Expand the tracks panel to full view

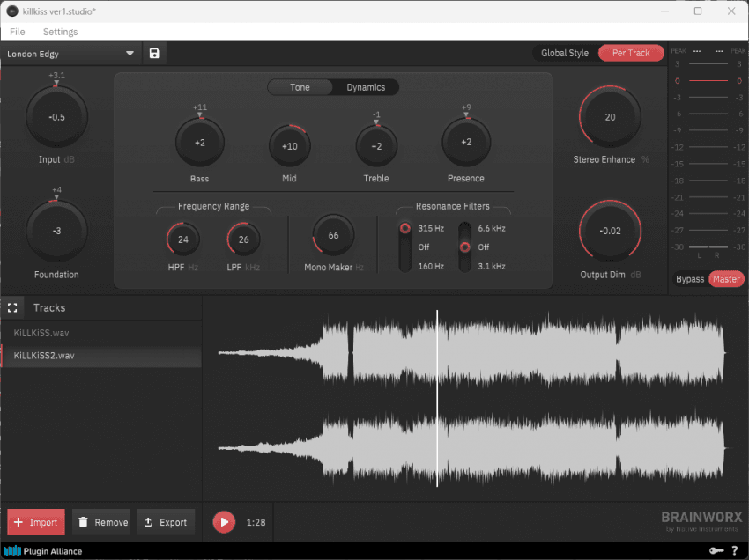[12, 308]
